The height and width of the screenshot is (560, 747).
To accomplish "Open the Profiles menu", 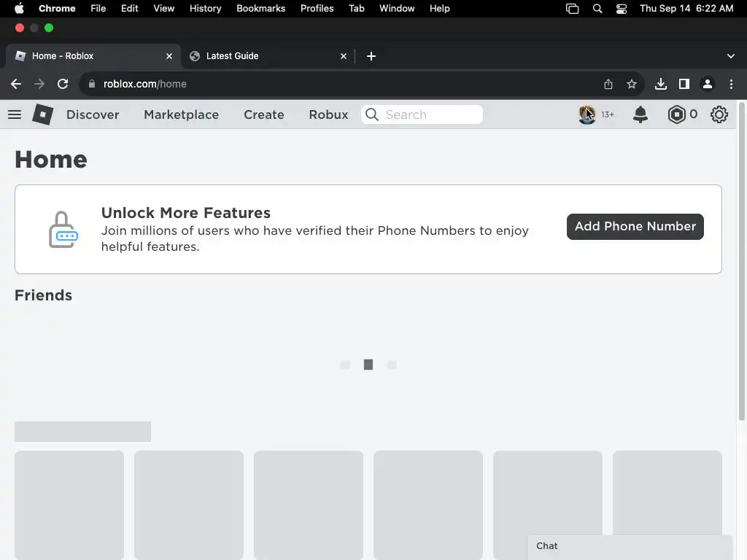I will [x=317, y=9].
